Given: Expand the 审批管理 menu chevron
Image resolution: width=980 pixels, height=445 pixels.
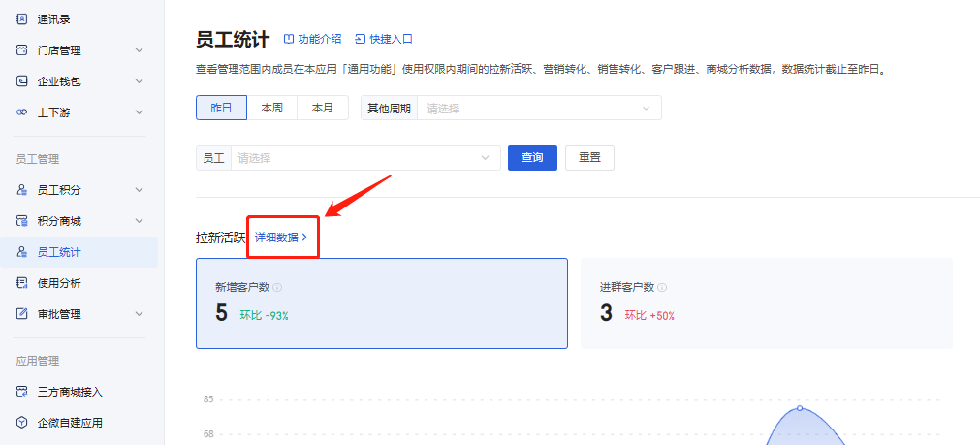Looking at the screenshot, I should coord(139,314).
